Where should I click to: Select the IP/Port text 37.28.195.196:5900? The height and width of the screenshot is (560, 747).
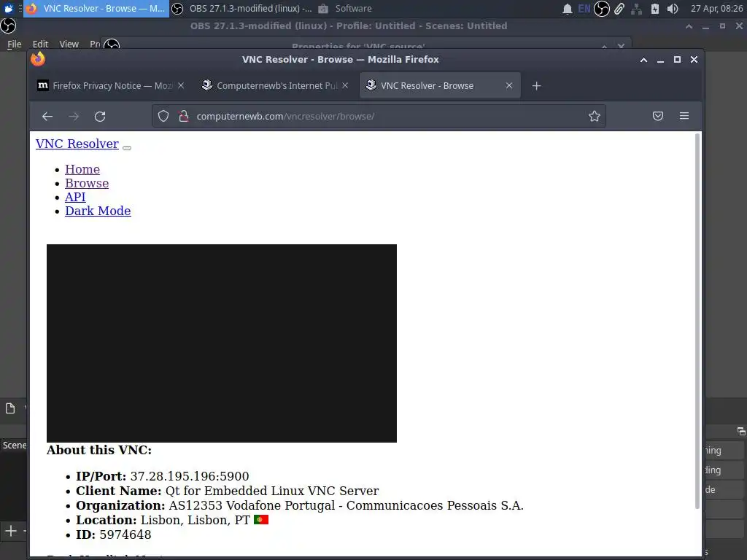pyautogui.click(x=190, y=476)
